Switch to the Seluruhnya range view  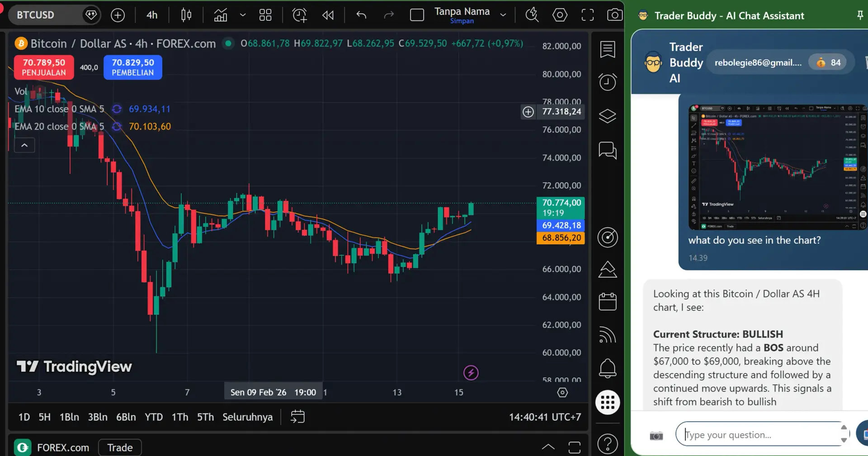pyautogui.click(x=247, y=417)
